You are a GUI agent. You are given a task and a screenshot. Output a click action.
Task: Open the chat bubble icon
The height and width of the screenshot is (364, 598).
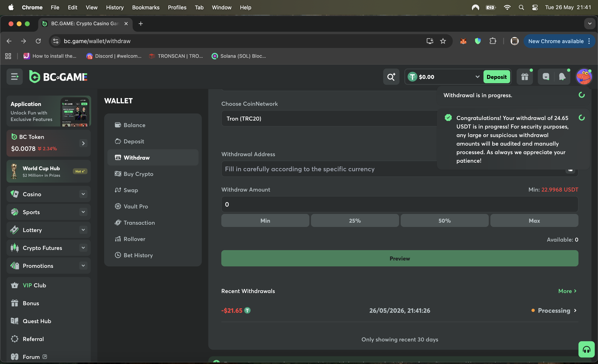[x=546, y=77]
